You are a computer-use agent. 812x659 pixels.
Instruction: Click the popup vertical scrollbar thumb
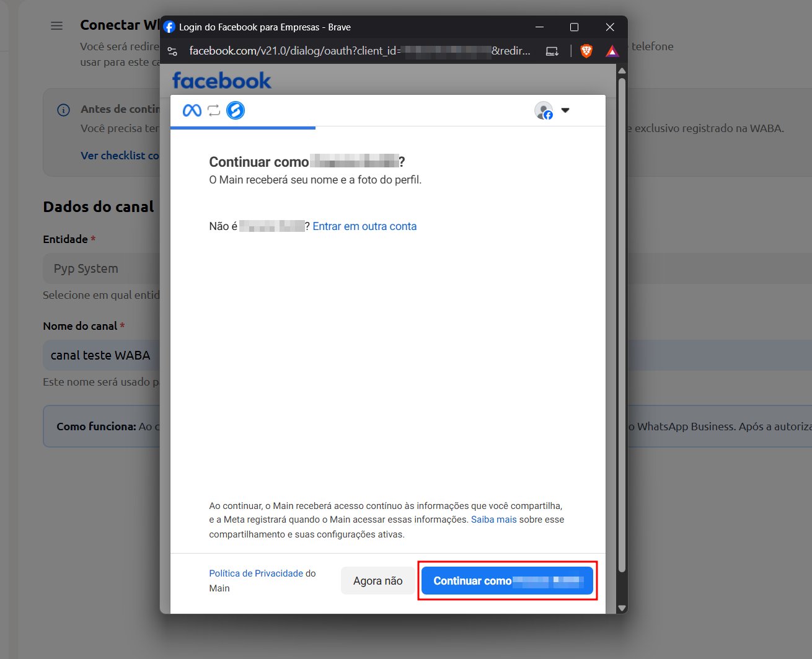(622, 325)
